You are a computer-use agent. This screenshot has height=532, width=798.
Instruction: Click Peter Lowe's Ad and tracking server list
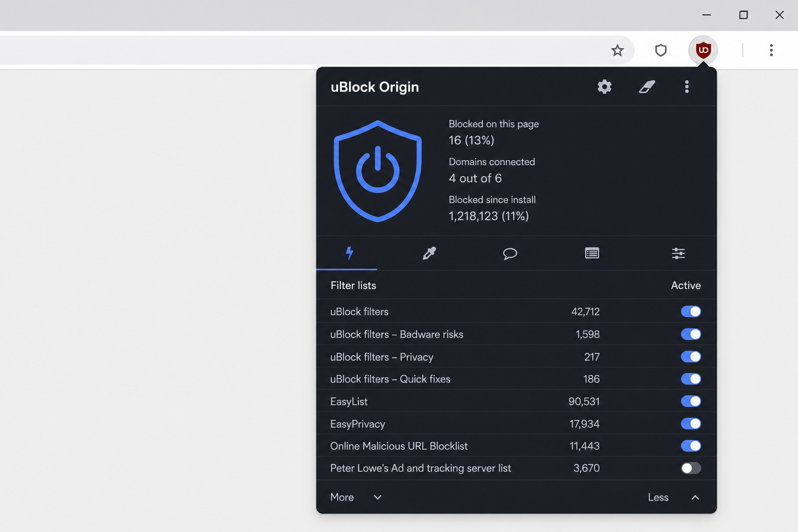point(421,468)
